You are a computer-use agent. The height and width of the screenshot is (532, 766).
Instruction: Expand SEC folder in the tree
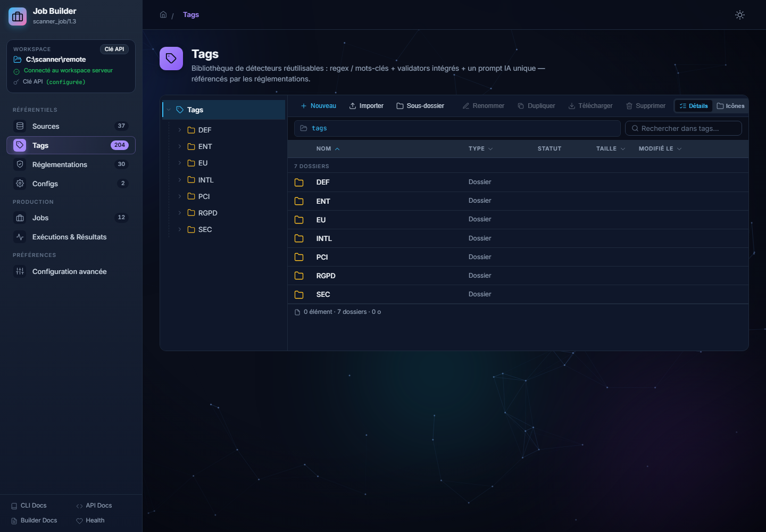click(180, 229)
